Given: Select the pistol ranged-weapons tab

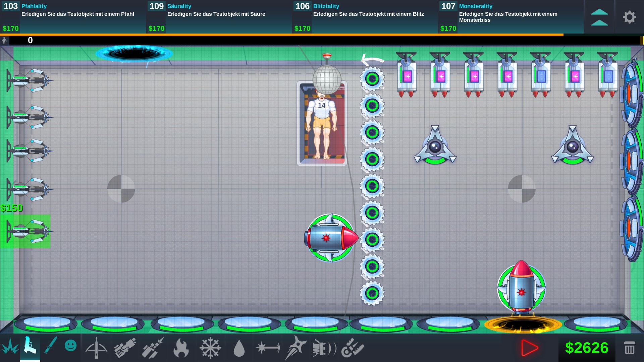Looking at the screenshot, I should click(x=30, y=346).
